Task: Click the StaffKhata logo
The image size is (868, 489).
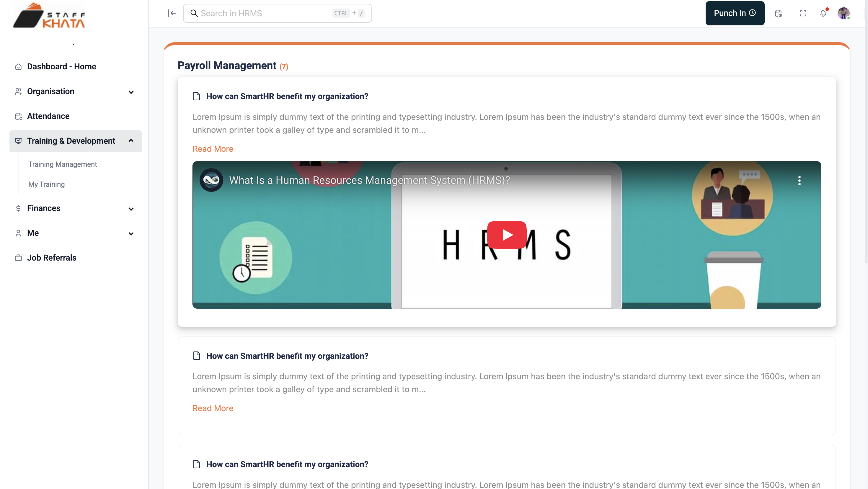Action: pyautogui.click(x=49, y=15)
